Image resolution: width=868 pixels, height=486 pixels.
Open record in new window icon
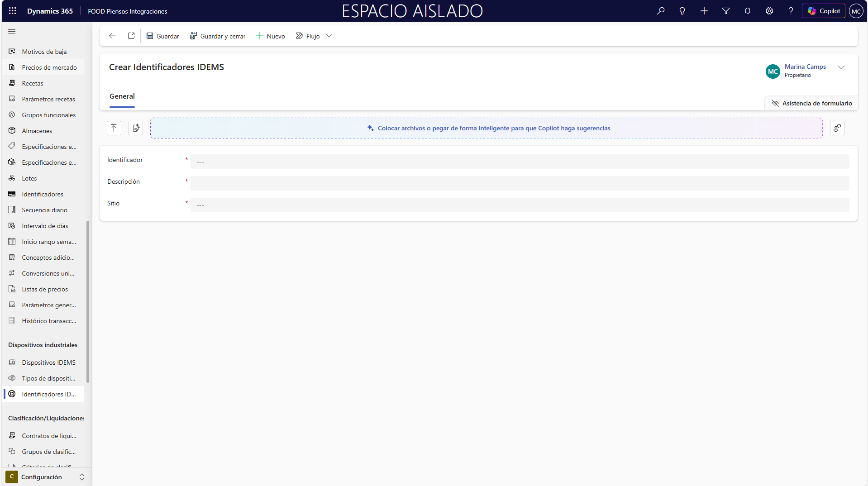tap(131, 36)
